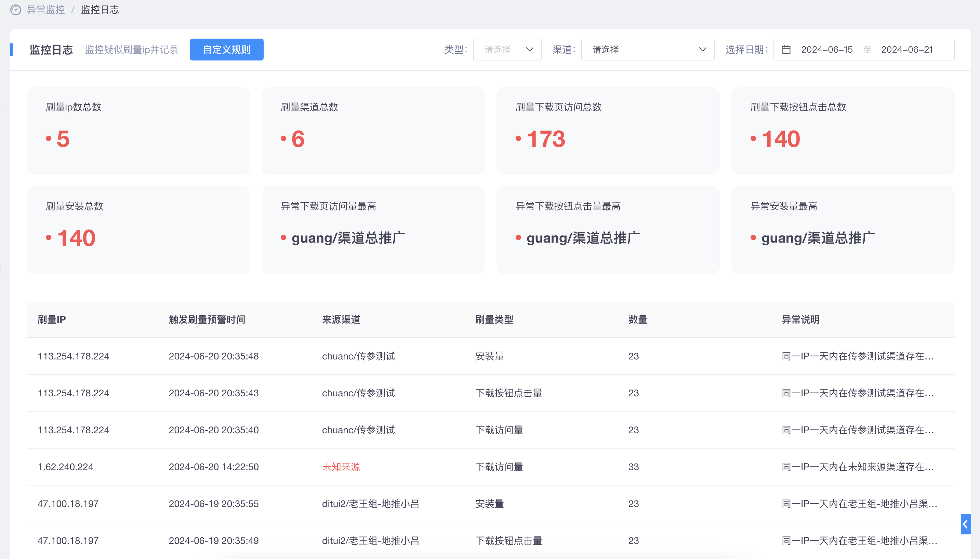
Task: Click 下载访问量 in the 20:35:40 row
Action: tap(500, 430)
